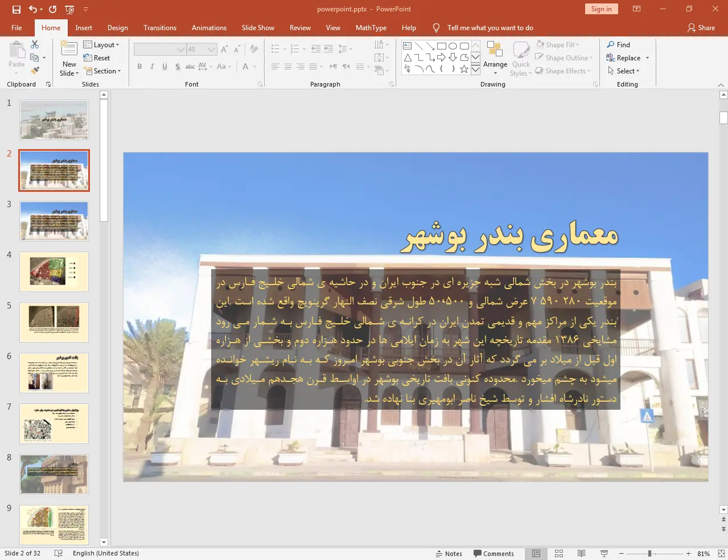Switch to the Transitions tab

click(x=160, y=27)
